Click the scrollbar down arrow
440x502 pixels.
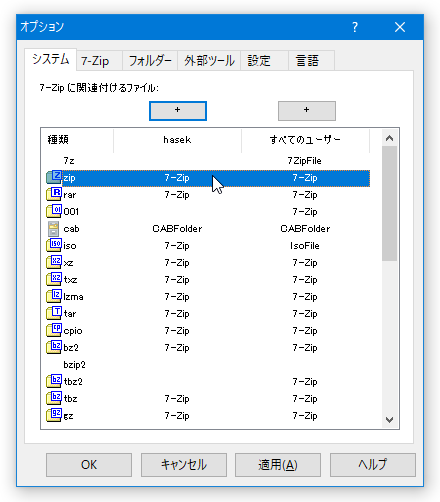pyautogui.click(x=389, y=420)
